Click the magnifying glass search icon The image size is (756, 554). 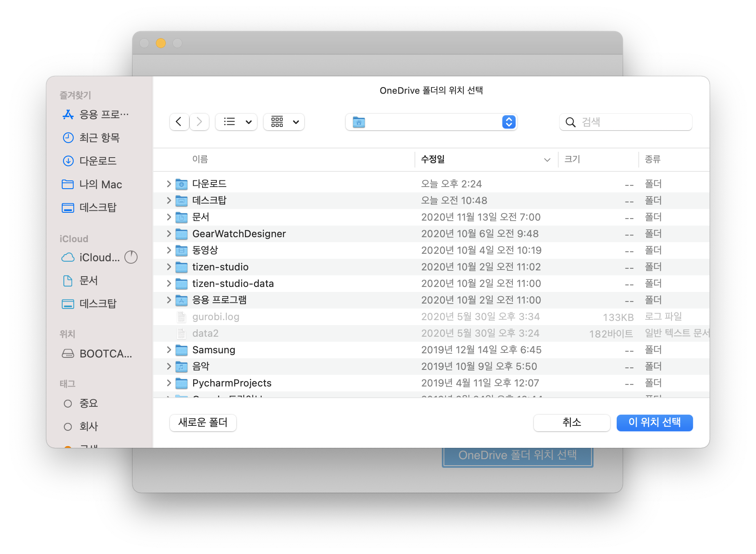570,122
